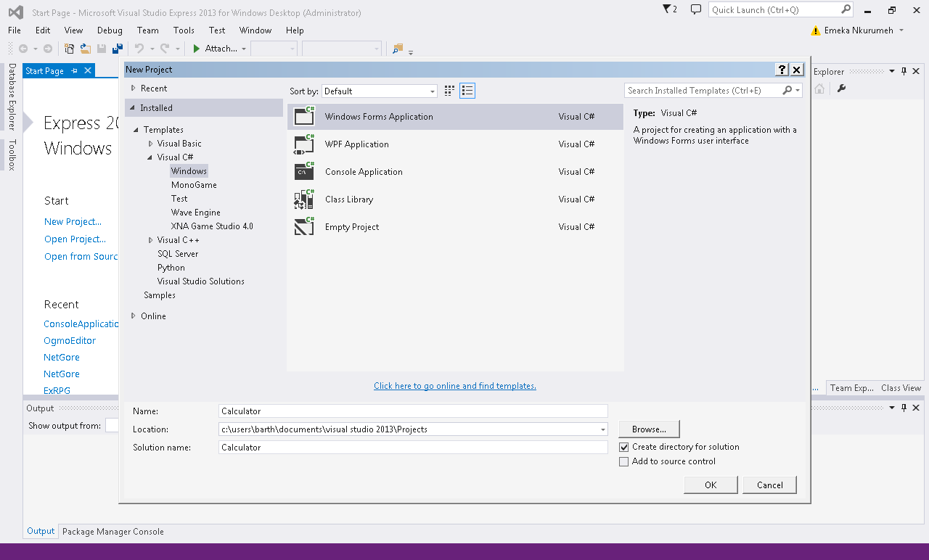Expand the Visual Basic tree node
The image size is (929, 560).
(x=150, y=144)
